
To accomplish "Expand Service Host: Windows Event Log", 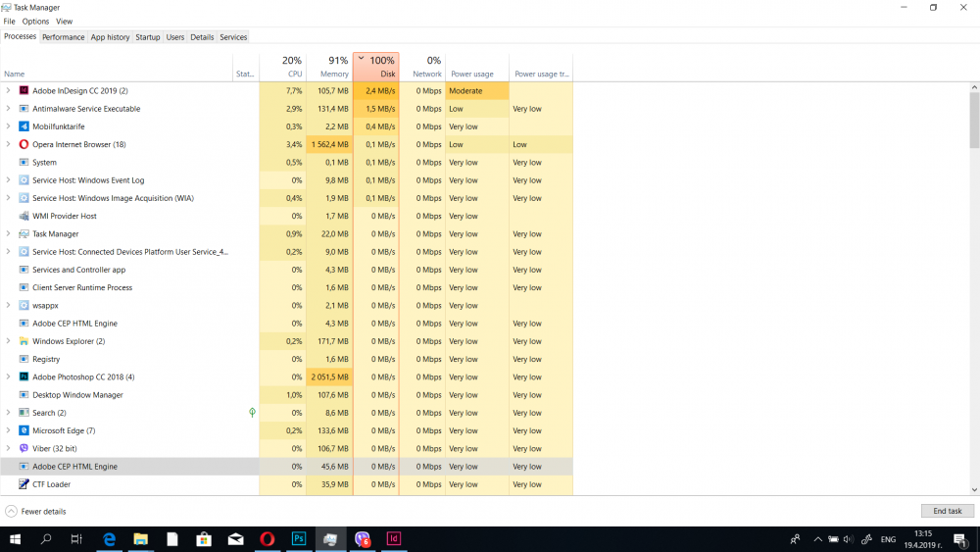I will click(8, 180).
